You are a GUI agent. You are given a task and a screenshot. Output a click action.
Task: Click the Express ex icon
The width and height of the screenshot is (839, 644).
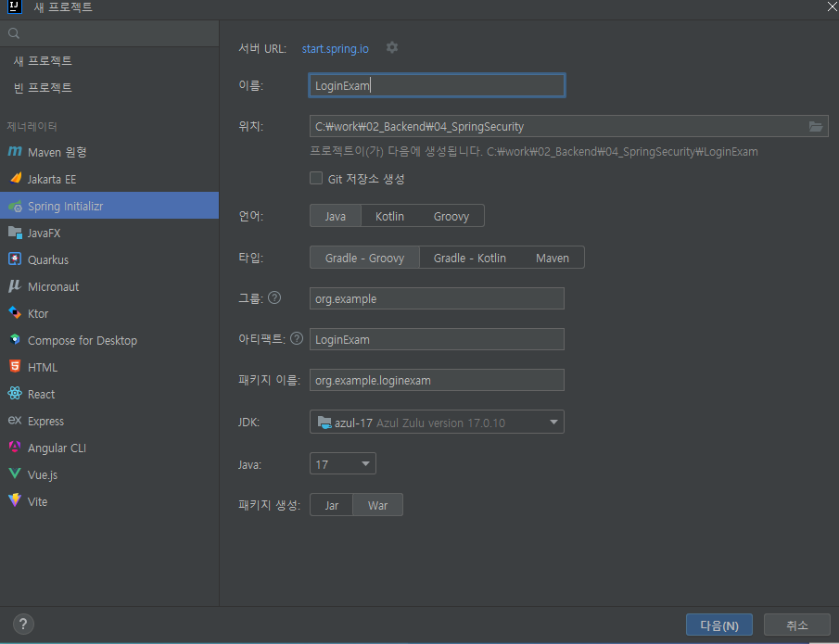[15, 421]
